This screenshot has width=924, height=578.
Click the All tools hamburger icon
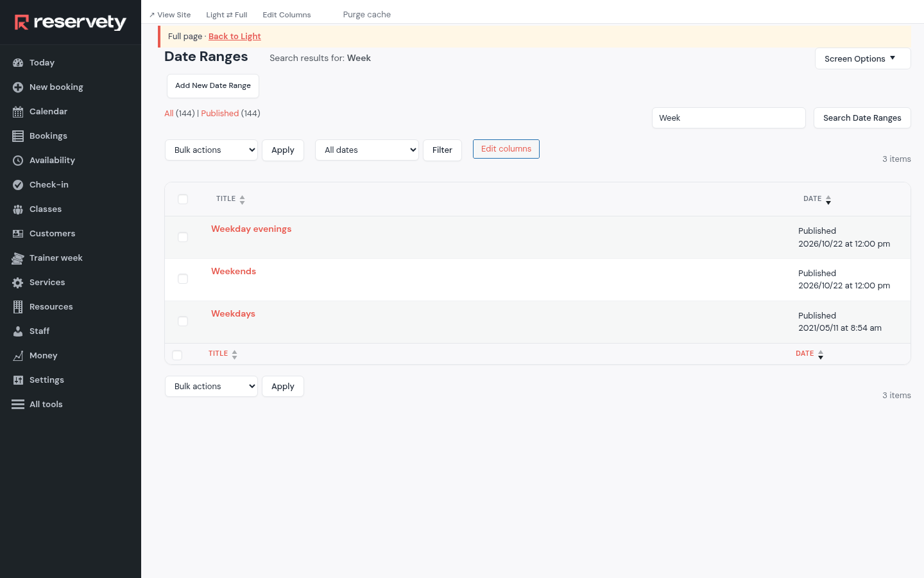click(x=18, y=405)
